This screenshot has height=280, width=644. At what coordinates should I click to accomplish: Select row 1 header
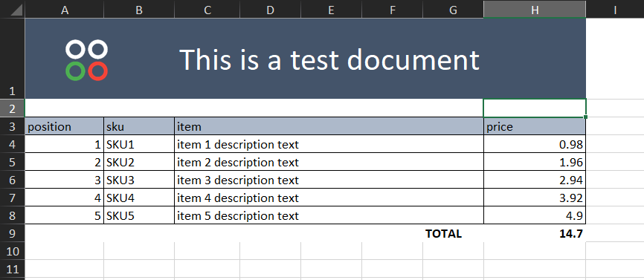(13, 59)
